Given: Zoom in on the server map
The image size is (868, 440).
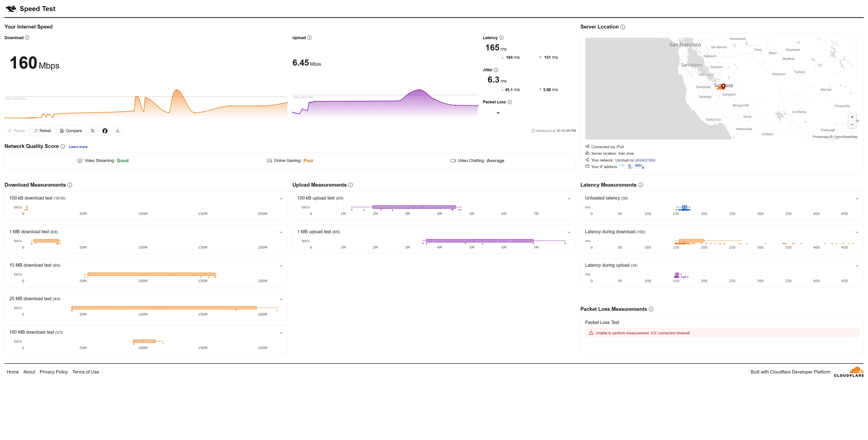Looking at the screenshot, I should point(852,117).
